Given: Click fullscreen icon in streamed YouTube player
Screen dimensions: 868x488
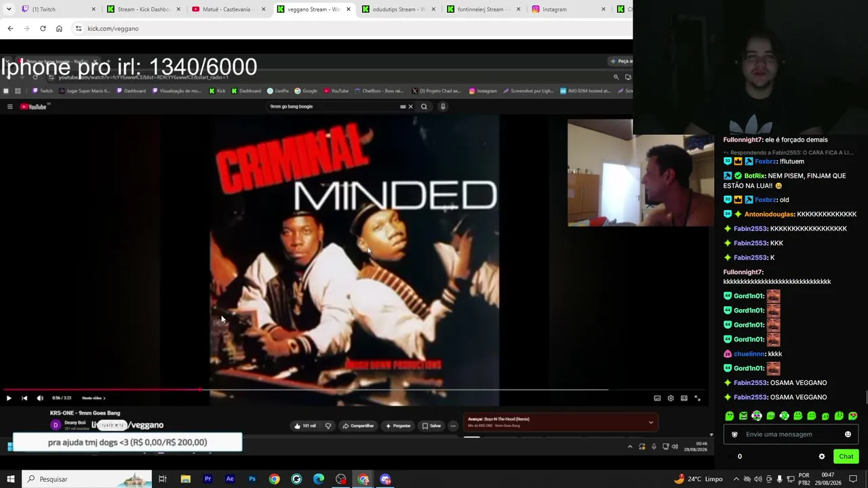Looking at the screenshot, I should (697, 399).
